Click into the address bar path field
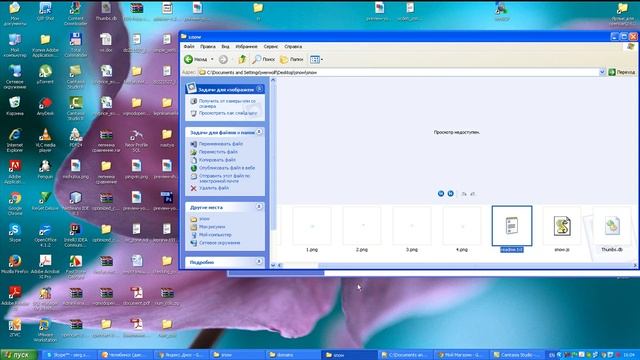640x360 pixels. point(398,72)
